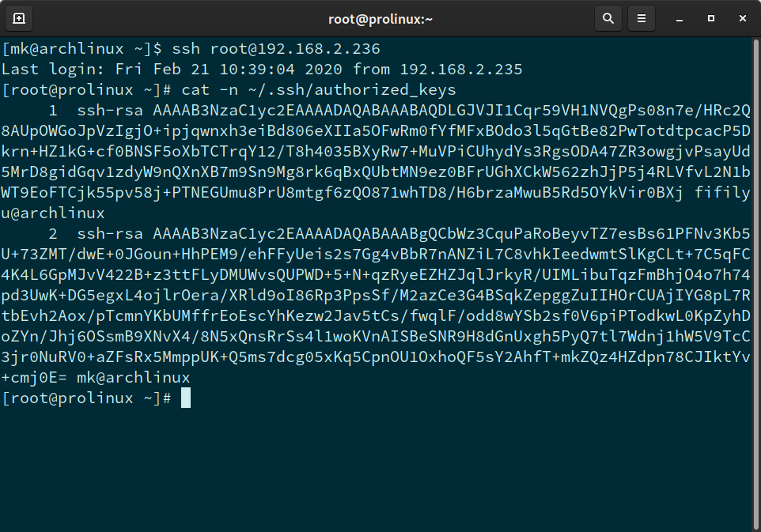
Task: Open a new terminal tab
Action: tap(19, 17)
